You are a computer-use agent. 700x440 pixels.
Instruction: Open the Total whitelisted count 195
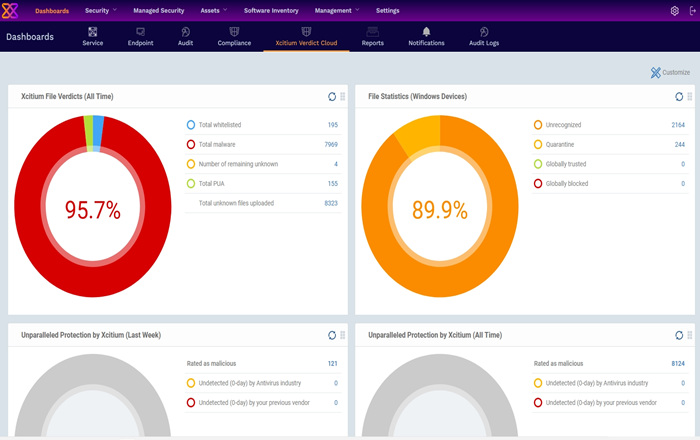pos(333,125)
